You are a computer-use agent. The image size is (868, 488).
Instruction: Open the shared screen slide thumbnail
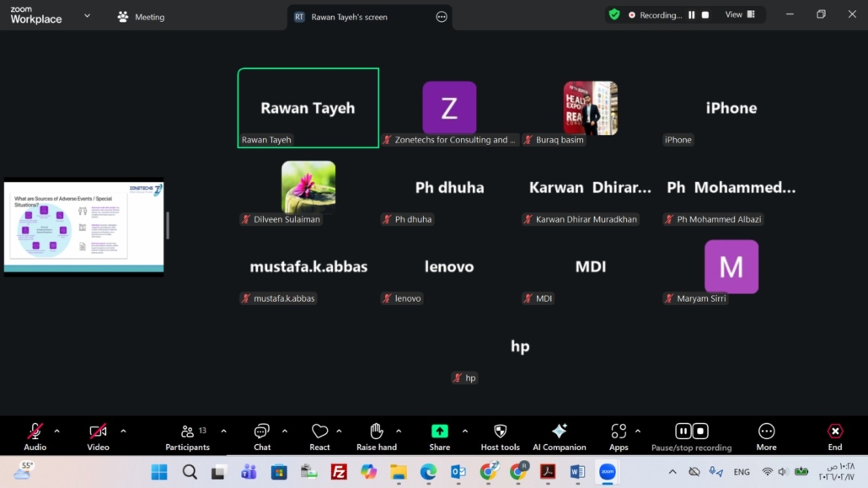[83, 227]
